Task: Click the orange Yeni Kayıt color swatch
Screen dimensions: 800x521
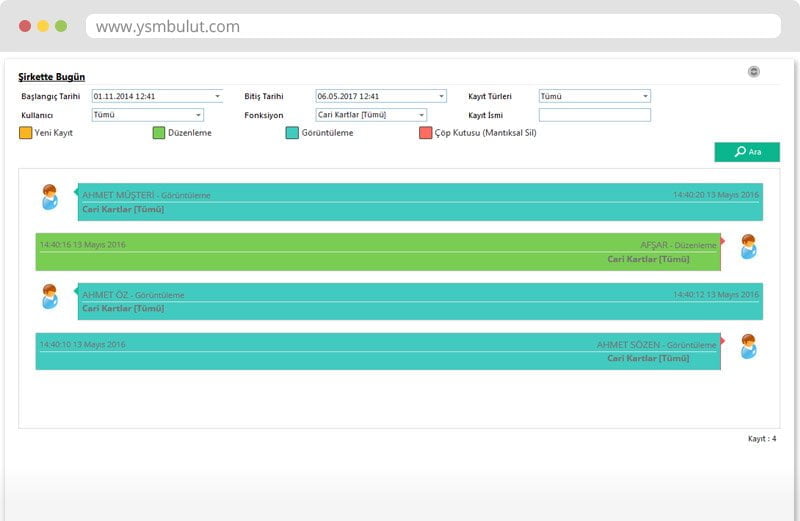Action: tap(25, 133)
